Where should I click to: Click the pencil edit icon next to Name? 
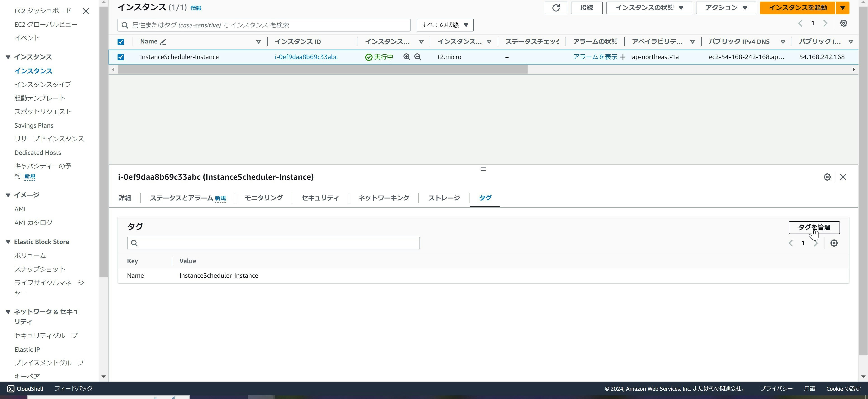[163, 42]
